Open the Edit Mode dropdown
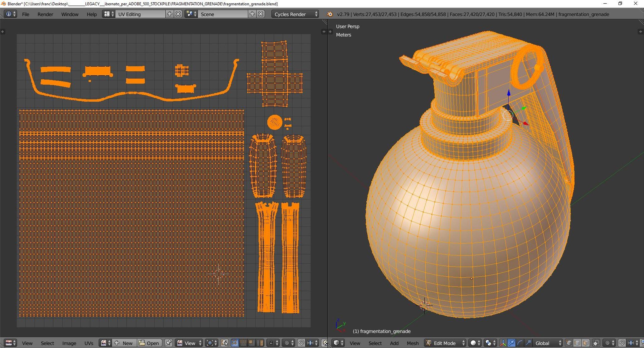644x348 pixels. [444, 343]
